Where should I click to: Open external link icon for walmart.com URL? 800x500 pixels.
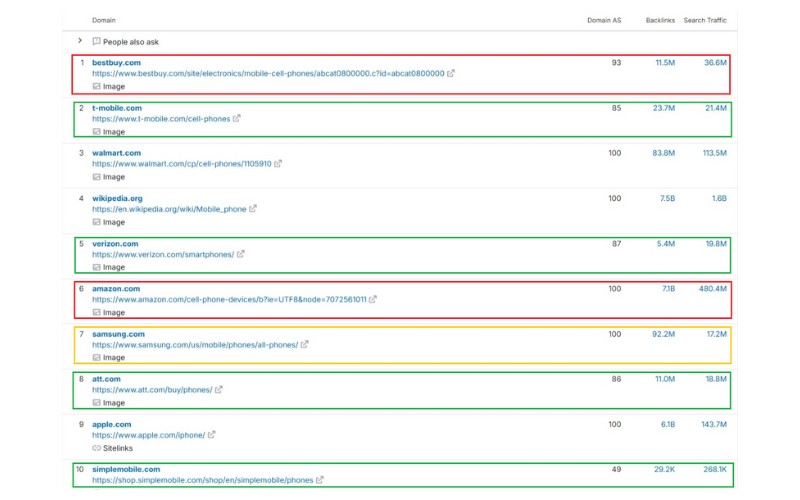(x=278, y=164)
